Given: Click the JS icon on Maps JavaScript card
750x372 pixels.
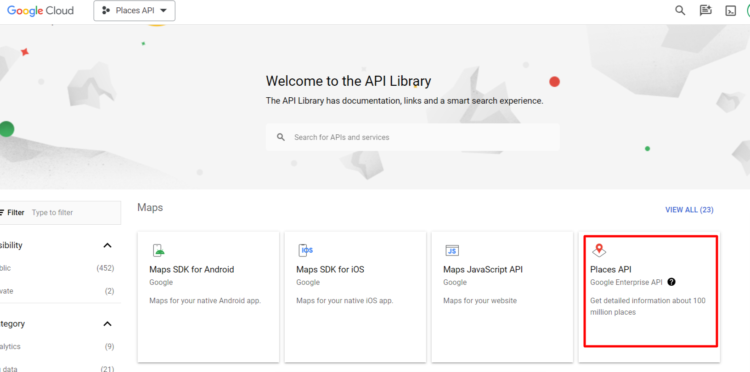Looking at the screenshot, I should tap(452, 251).
